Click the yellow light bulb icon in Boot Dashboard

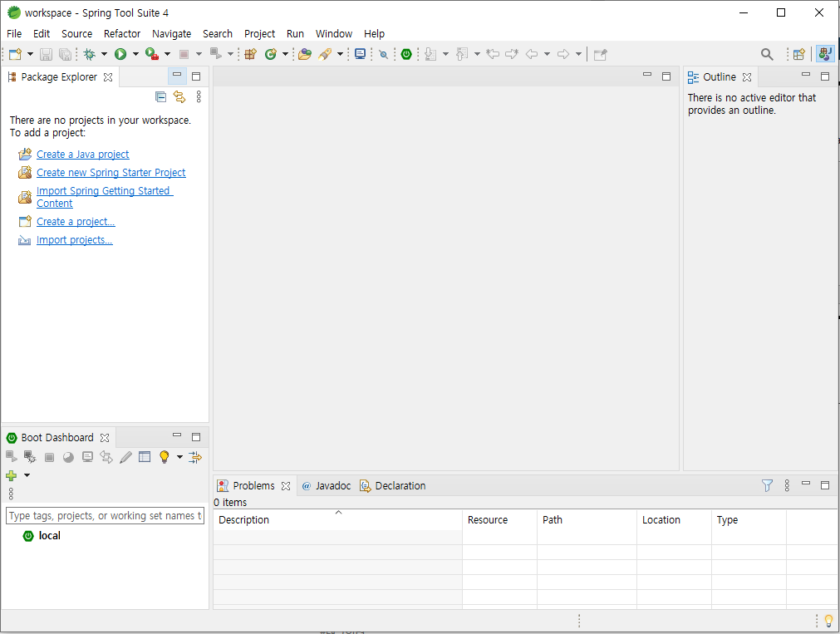165,457
